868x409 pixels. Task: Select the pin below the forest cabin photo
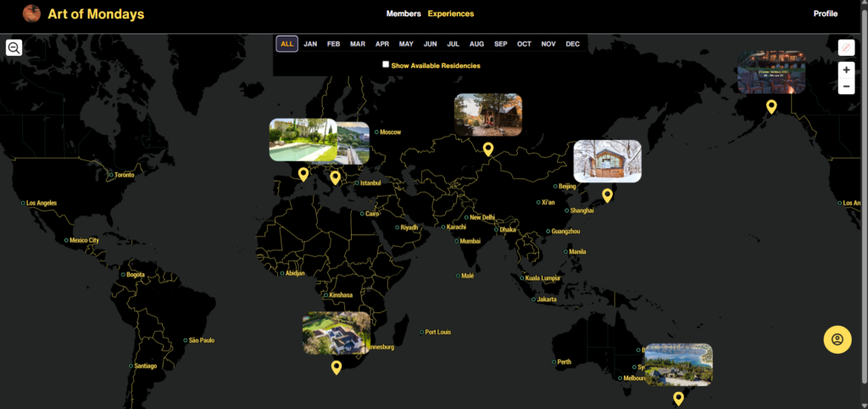point(487,149)
